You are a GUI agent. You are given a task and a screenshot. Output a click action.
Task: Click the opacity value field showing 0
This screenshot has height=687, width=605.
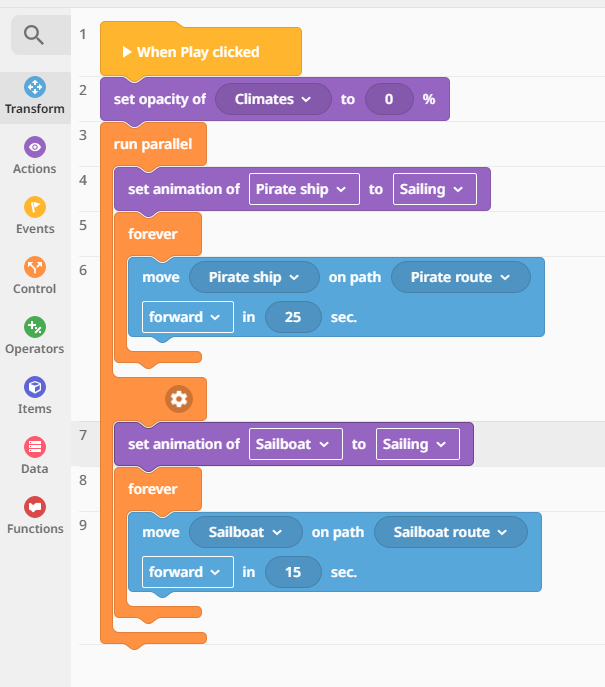(x=389, y=99)
